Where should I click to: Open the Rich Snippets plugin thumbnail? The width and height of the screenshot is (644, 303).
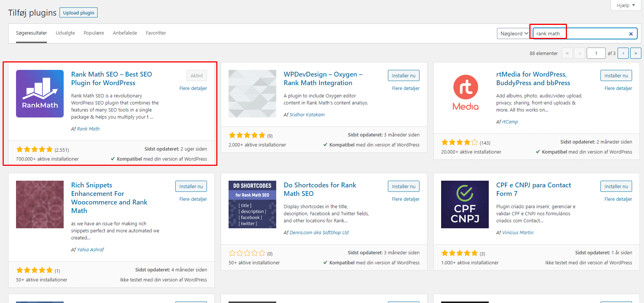[40, 204]
